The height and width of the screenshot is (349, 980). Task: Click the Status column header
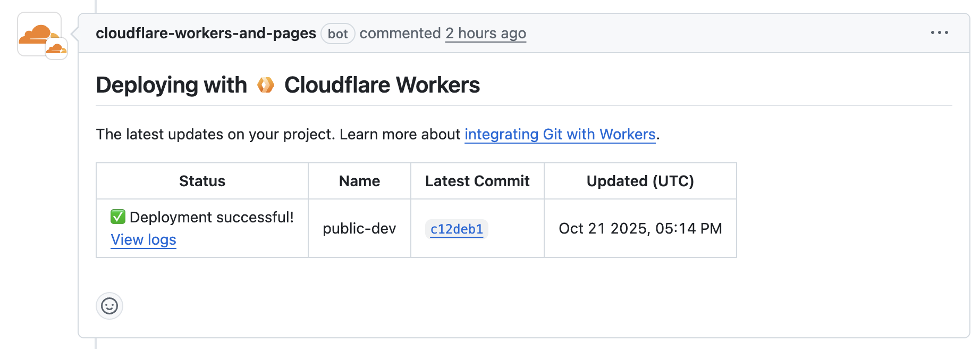coord(202,181)
